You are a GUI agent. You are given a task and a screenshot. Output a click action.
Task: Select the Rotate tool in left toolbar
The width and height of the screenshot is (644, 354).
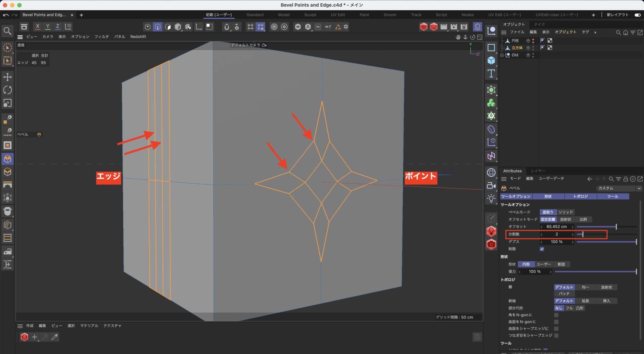point(7,90)
